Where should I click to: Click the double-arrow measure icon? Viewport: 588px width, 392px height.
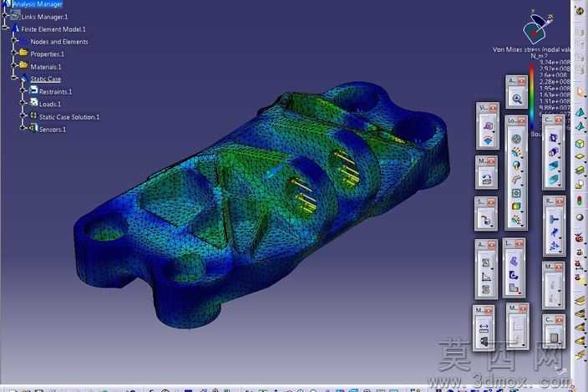tap(484, 328)
